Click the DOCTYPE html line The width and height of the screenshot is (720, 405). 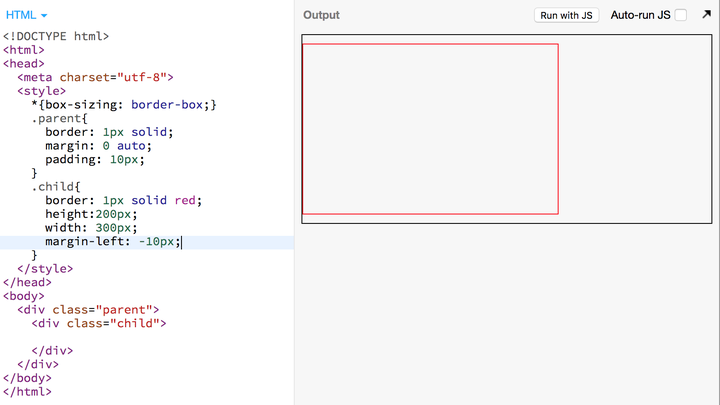[56, 36]
